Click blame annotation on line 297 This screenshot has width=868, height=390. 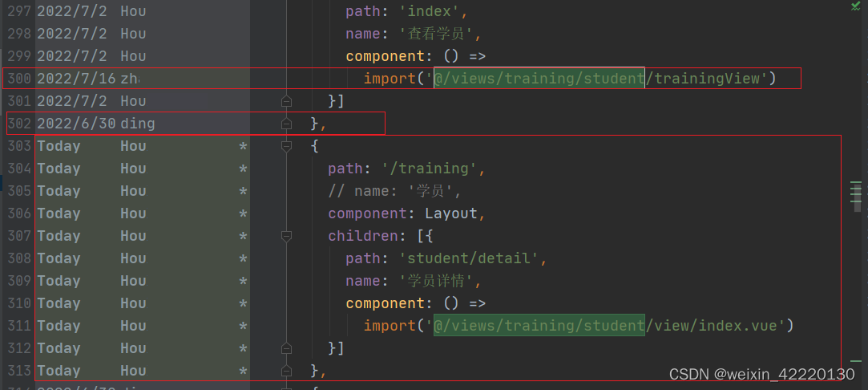91,11
